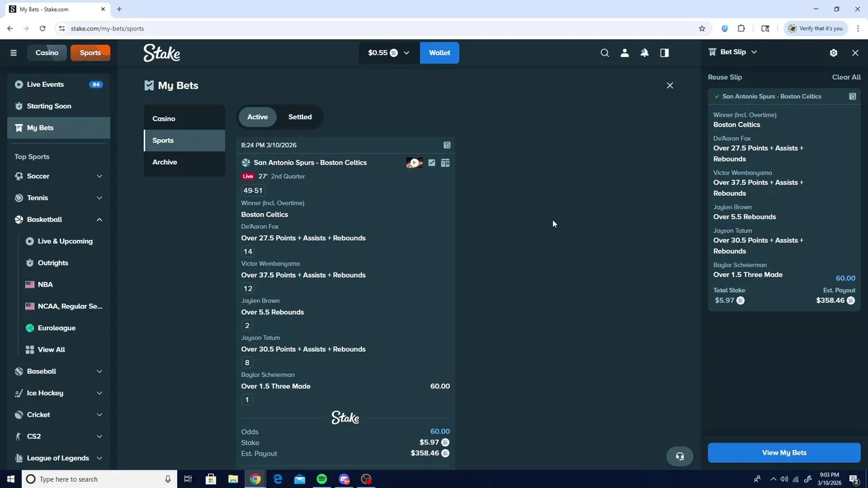Open Starting Soon in the sidebar
868x488 pixels.
58,106
